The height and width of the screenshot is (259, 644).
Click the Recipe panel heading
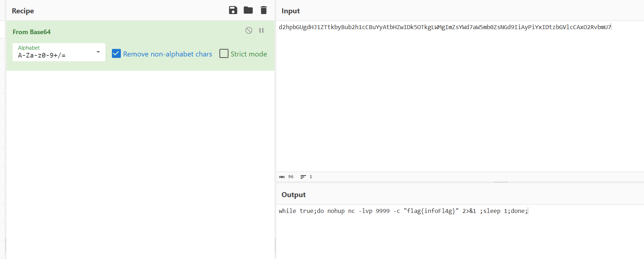tap(23, 11)
